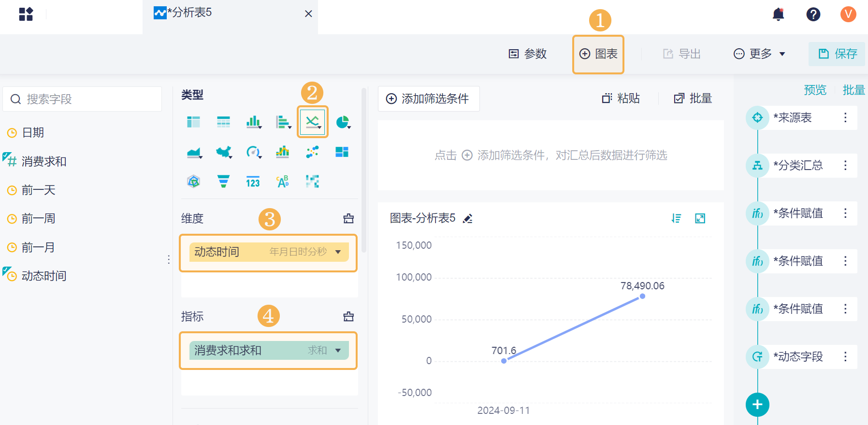Open the help question mark icon

(813, 14)
